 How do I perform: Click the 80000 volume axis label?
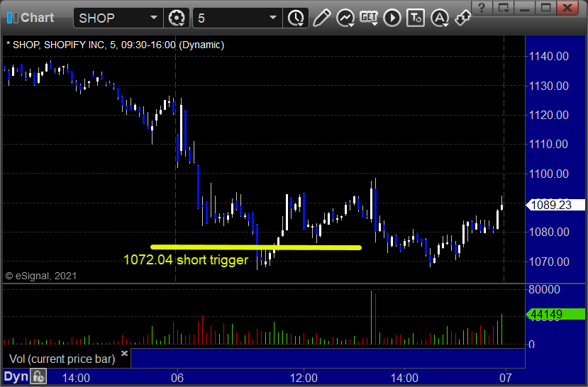tap(544, 289)
